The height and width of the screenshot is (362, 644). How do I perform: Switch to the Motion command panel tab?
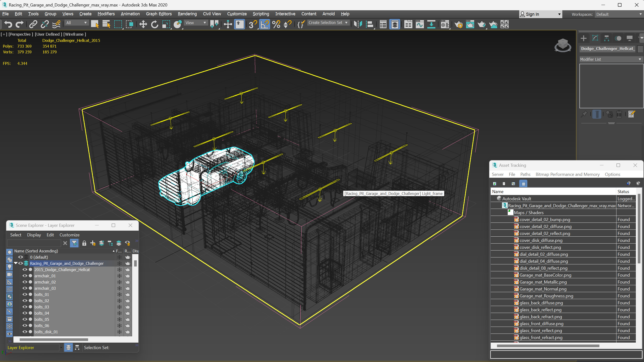pyautogui.click(x=618, y=38)
